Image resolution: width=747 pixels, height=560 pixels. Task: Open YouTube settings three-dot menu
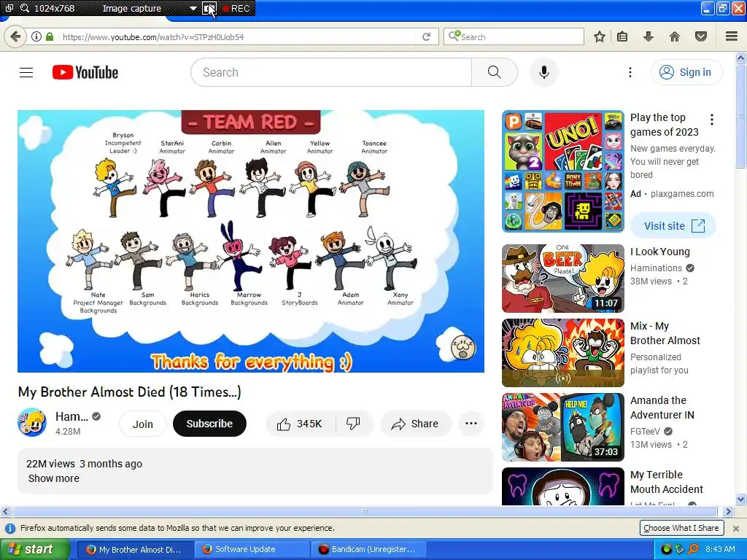point(630,72)
